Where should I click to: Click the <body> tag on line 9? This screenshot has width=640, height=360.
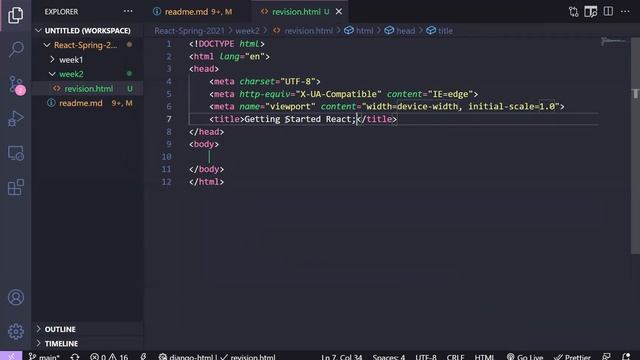coord(204,144)
